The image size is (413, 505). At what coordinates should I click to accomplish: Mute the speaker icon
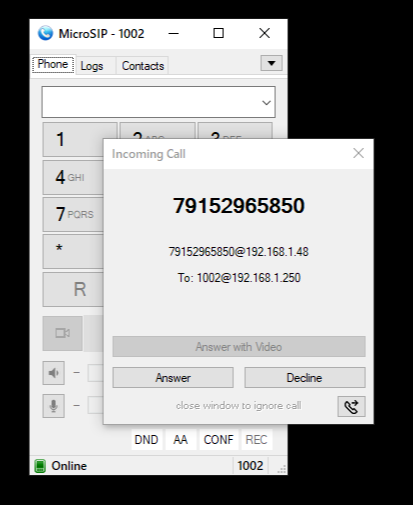[x=53, y=373]
